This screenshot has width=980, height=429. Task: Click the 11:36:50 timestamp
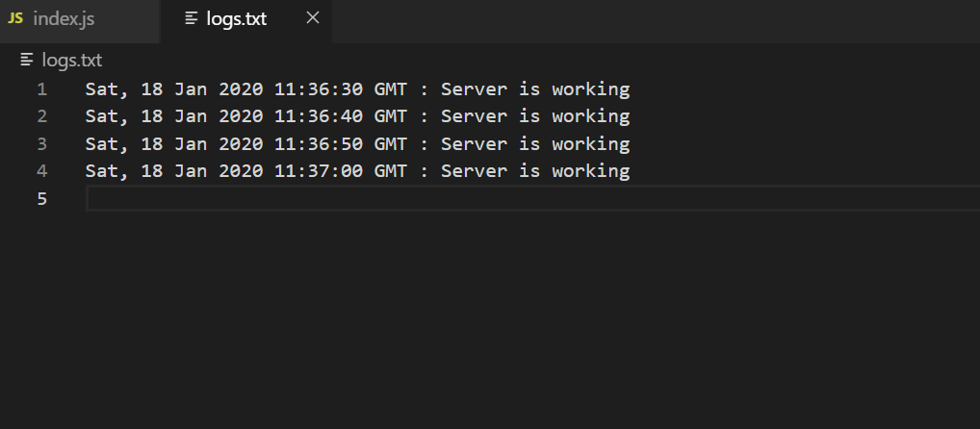(x=319, y=144)
